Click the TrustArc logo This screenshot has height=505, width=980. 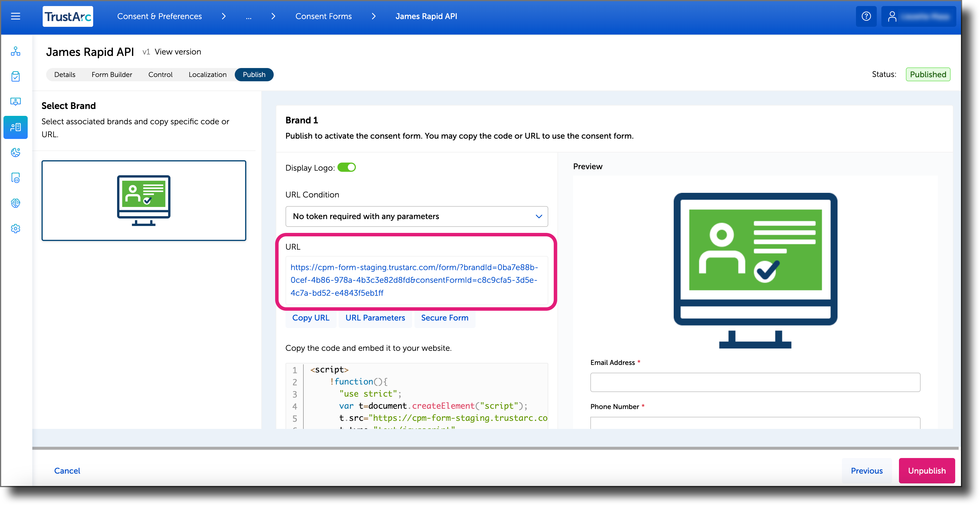pos(68,16)
